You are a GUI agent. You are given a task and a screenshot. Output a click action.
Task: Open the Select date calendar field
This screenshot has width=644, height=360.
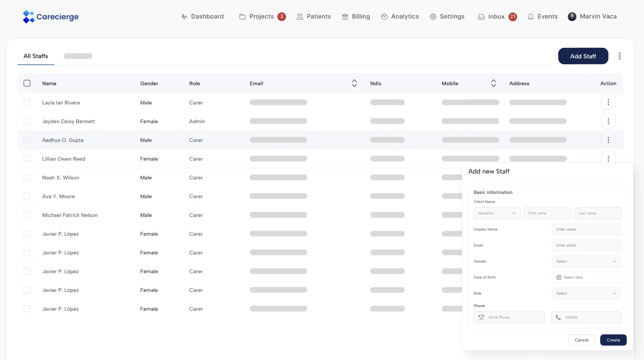[x=586, y=278]
